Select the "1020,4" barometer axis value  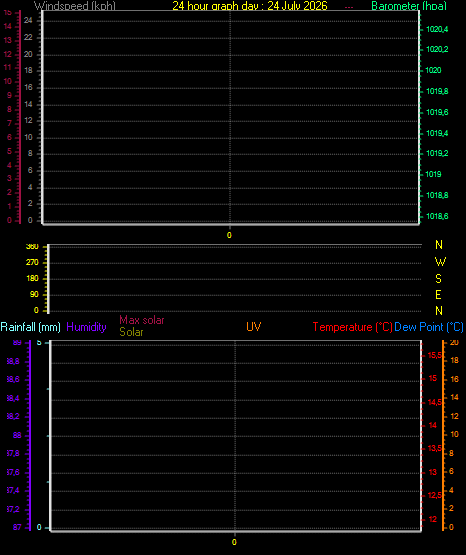click(x=437, y=29)
